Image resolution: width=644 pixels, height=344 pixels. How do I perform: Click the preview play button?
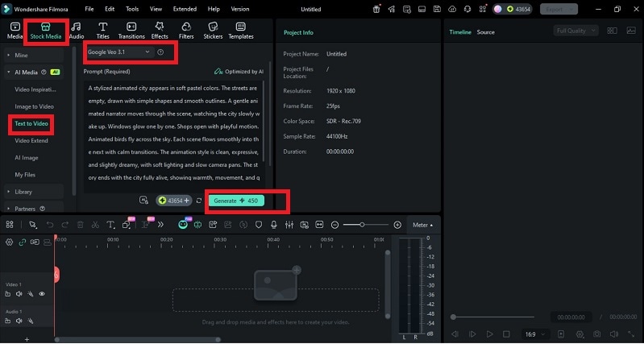(489, 334)
